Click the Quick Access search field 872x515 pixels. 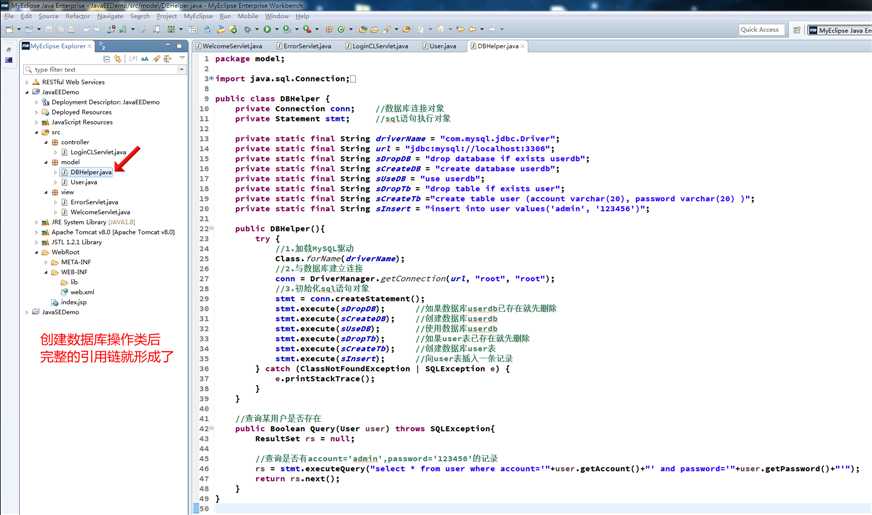pyautogui.click(x=760, y=30)
